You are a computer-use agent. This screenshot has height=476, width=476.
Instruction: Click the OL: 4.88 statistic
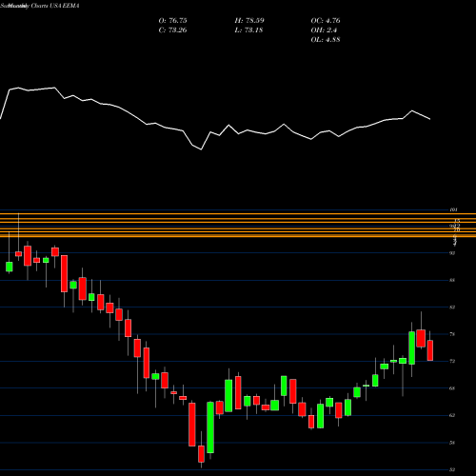point(326,40)
